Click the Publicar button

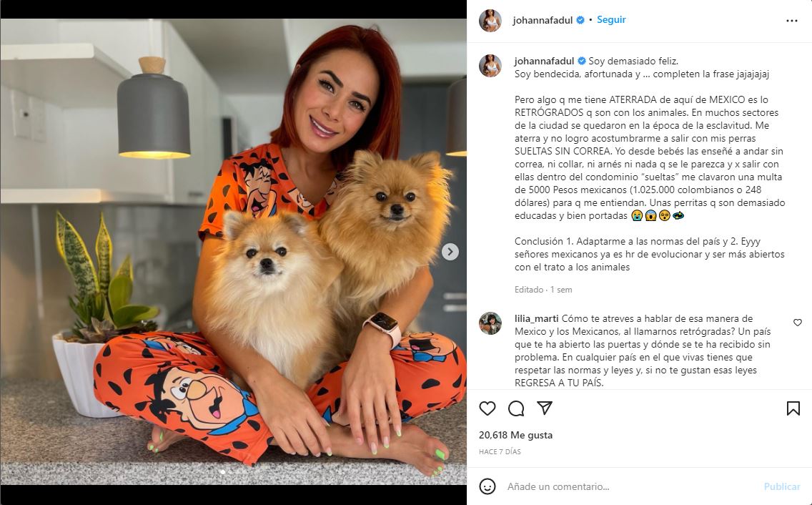pos(782,486)
